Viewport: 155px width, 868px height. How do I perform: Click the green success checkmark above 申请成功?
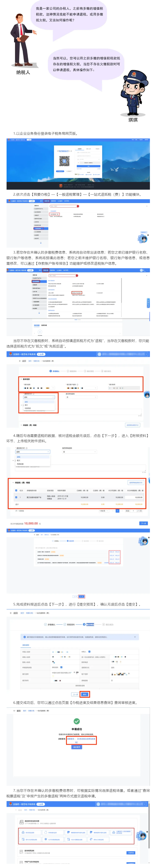click(x=77, y=721)
